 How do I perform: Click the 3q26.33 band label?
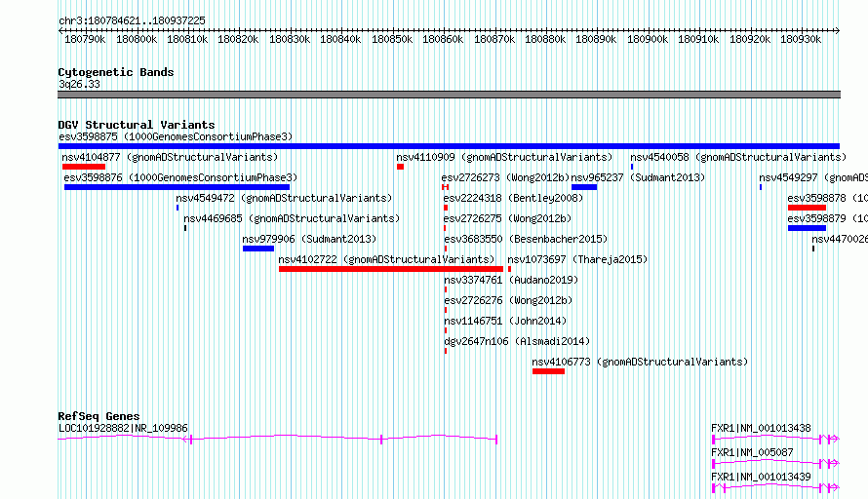[79, 84]
